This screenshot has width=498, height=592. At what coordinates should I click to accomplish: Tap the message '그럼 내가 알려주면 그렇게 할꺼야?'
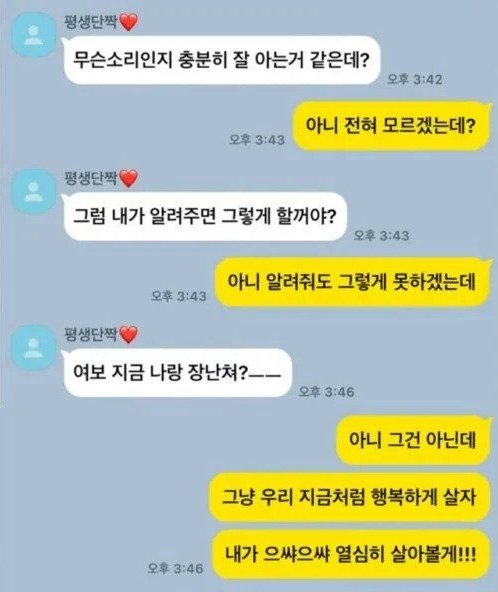(x=205, y=216)
